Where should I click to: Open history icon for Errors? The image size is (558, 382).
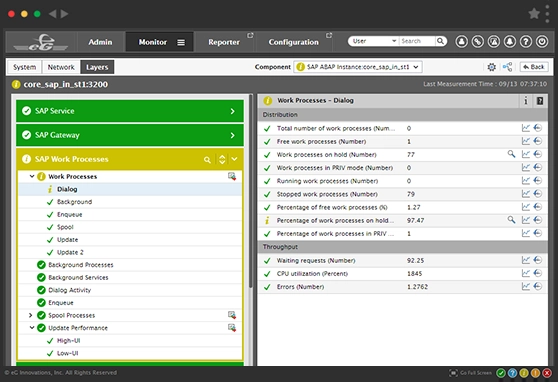click(x=538, y=286)
